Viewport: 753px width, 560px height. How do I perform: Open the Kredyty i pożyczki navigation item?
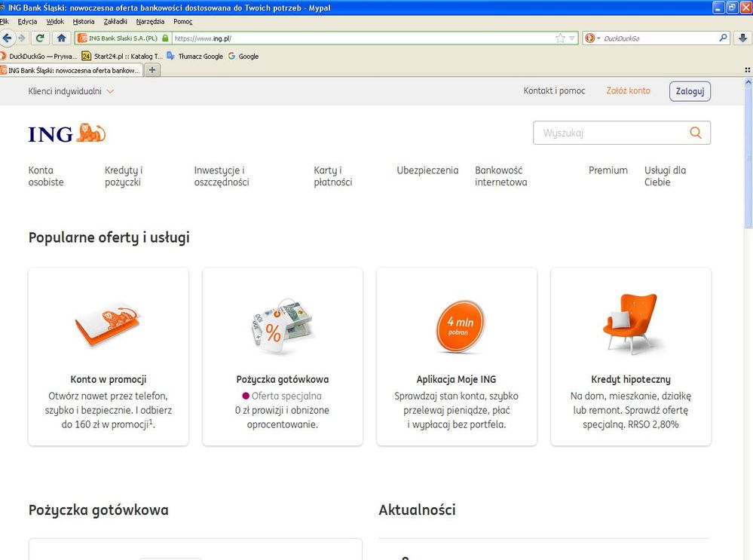[x=124, y=176]
